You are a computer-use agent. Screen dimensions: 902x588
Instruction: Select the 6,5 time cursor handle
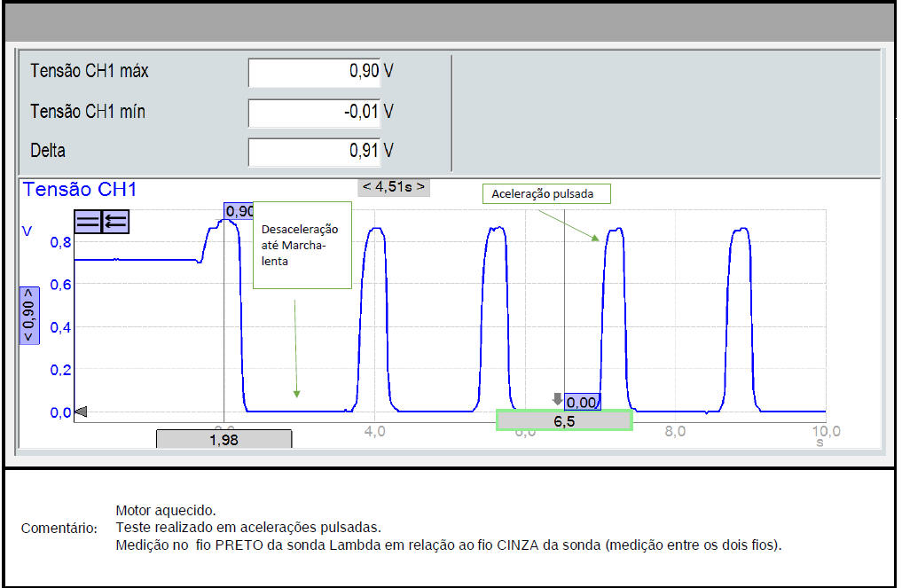click(563, 421)
